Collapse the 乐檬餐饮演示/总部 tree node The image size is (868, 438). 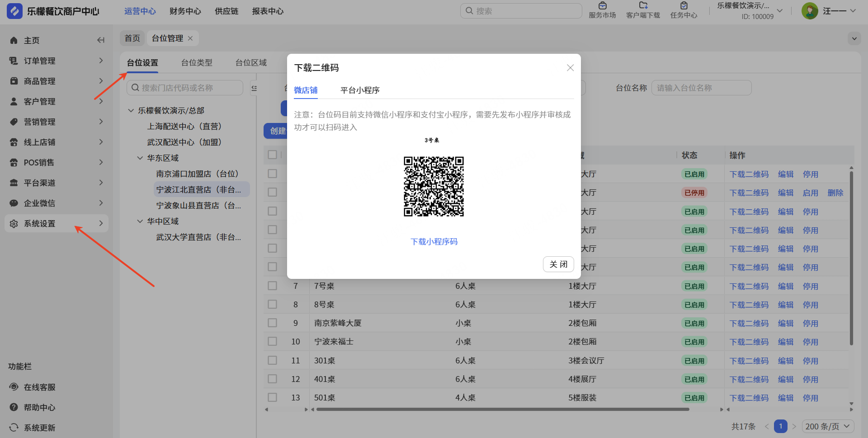[x=131, y=110]
